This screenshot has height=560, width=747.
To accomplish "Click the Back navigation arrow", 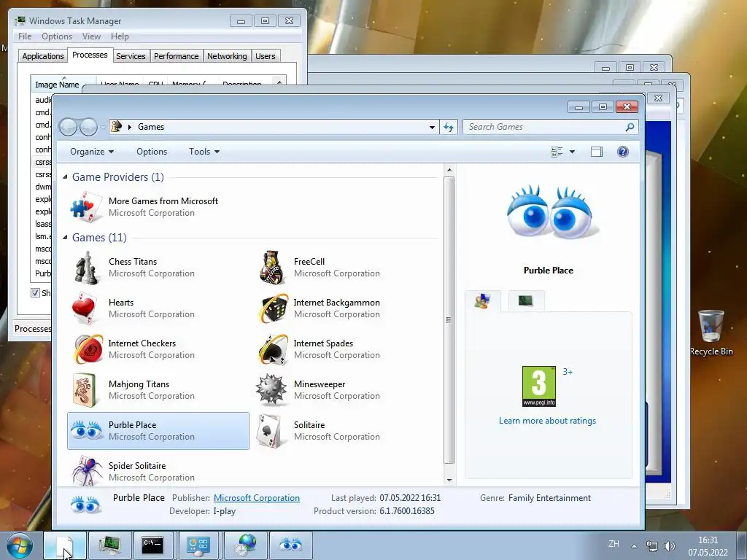I will pos(68,127).
